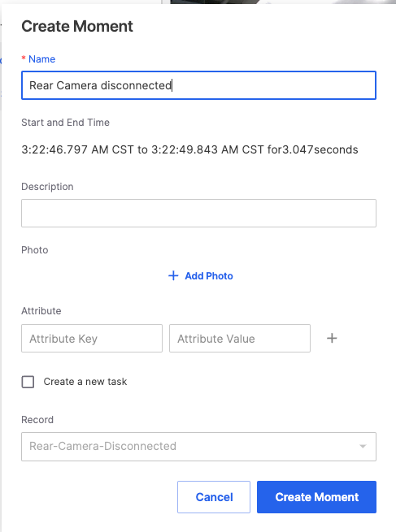Click the Attribute Value input
The width and height of the screenshot is (396, 532).
coord(240,338)
